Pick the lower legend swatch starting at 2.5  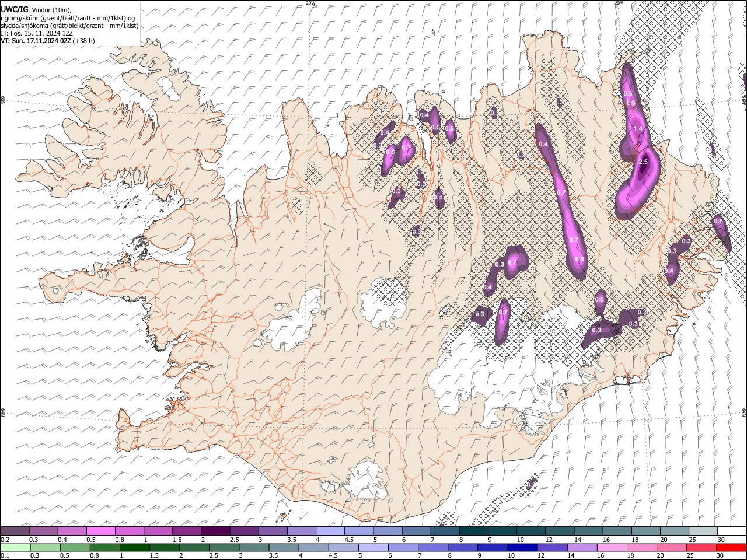[x=224, y=547]
